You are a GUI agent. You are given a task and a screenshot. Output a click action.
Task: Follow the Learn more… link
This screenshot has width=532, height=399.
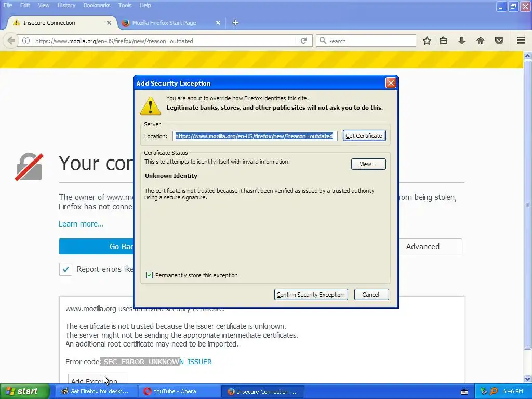pos(81,224)
